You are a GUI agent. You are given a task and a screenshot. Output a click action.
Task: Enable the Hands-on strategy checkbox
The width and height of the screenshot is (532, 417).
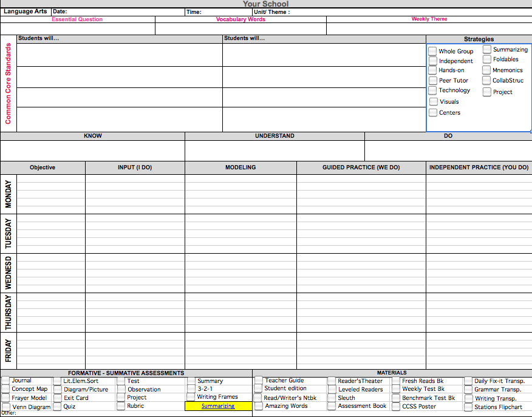point(432,70)
